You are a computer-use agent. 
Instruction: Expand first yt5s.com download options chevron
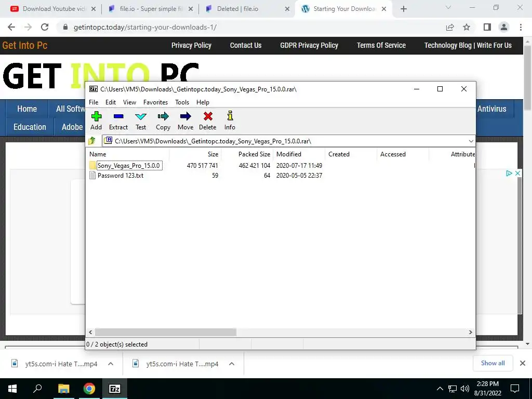pyautogui.click(x=111, y=364)
